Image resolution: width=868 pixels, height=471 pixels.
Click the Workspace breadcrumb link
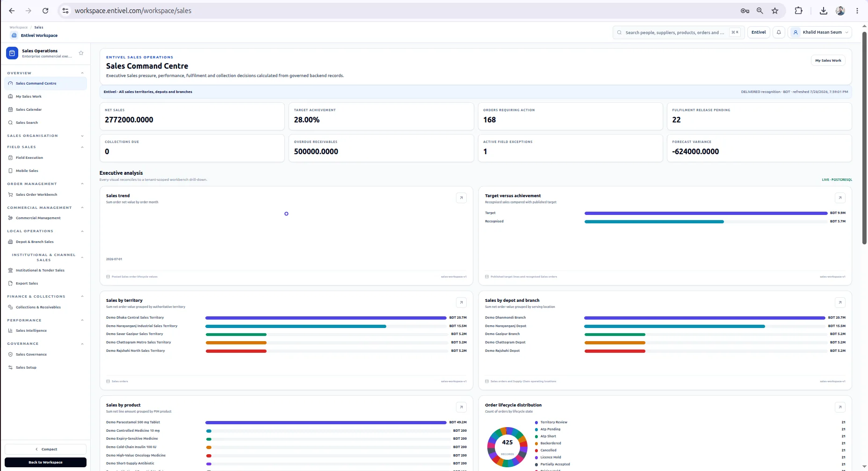tap(19, 27)
